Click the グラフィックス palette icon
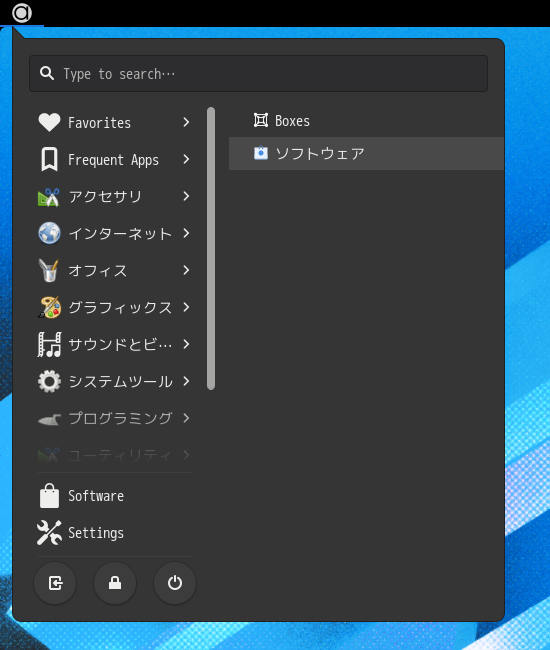The height and width of the screenshot is (650, 550). point(49,307)
